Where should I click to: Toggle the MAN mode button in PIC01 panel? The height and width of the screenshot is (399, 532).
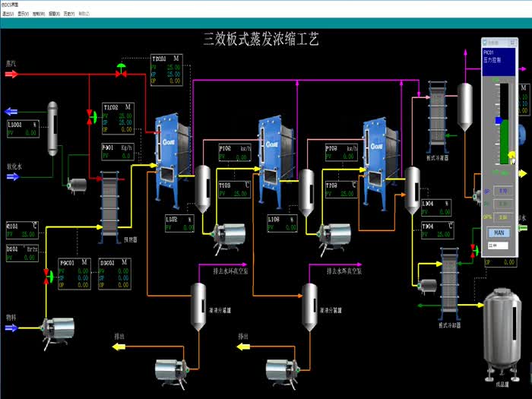coord(499,233)
